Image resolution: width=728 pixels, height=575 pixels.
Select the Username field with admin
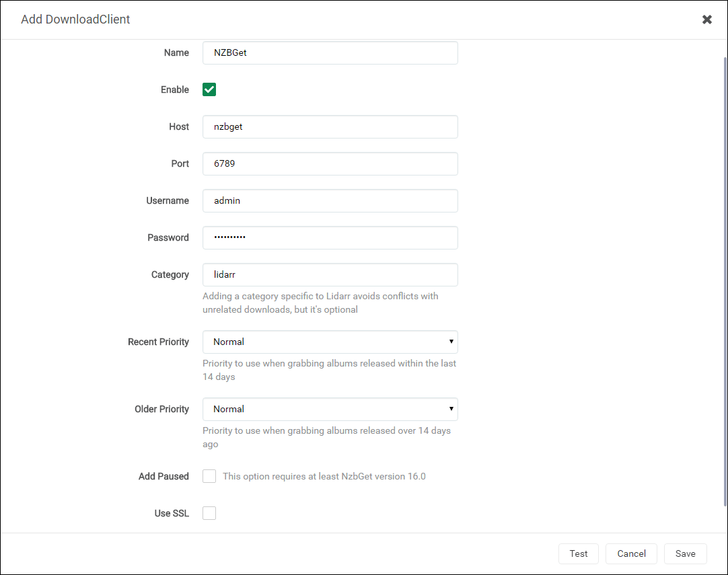coord(330,200)
